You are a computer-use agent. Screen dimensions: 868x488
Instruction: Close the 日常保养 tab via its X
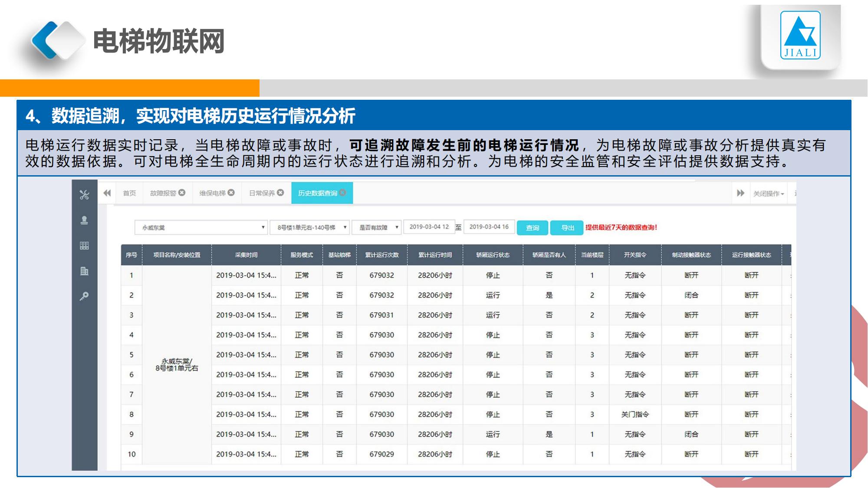pyautogui.click(x=280, y=193)
